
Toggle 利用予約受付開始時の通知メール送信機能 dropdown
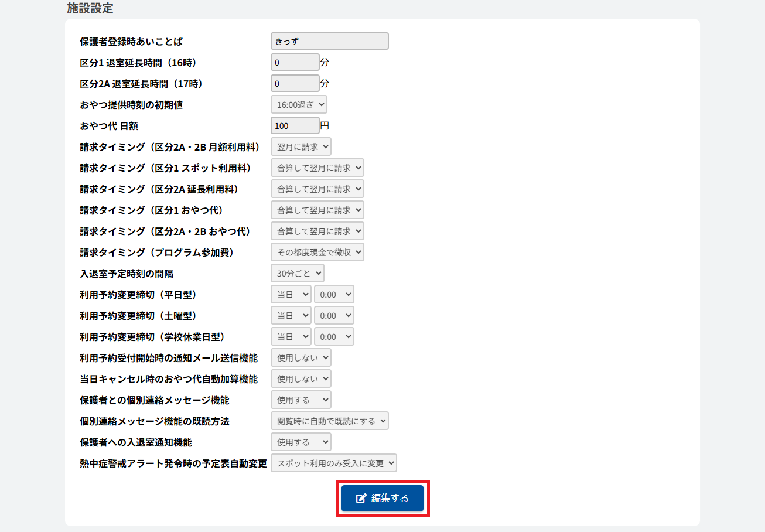[300, 357]
